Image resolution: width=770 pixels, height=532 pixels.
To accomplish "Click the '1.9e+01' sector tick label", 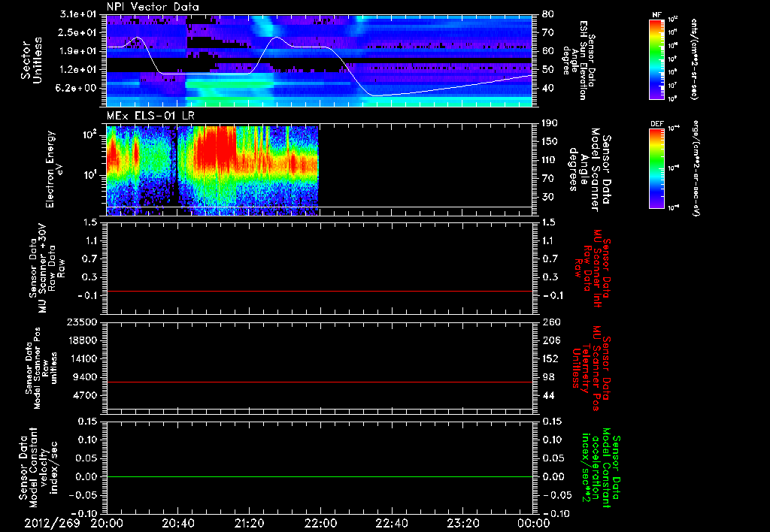I will (77, 51).
